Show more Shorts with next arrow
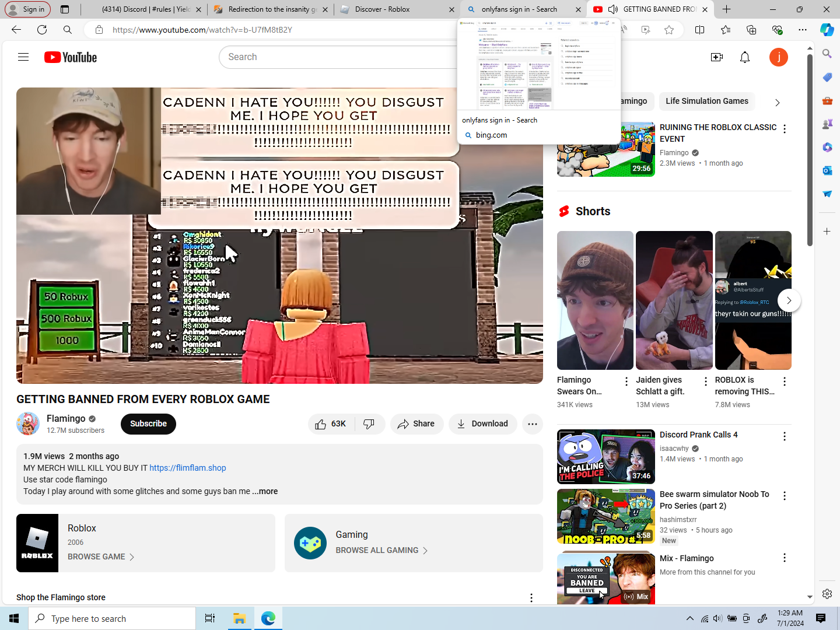This screenshot has height=630, width=840. tap(789, 300)
